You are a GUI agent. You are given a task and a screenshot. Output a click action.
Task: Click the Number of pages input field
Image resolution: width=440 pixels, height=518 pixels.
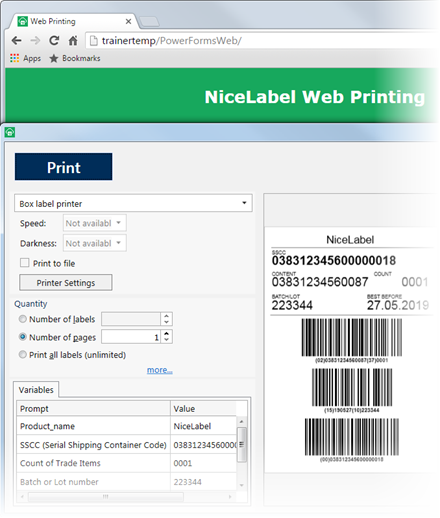[131, 337]
